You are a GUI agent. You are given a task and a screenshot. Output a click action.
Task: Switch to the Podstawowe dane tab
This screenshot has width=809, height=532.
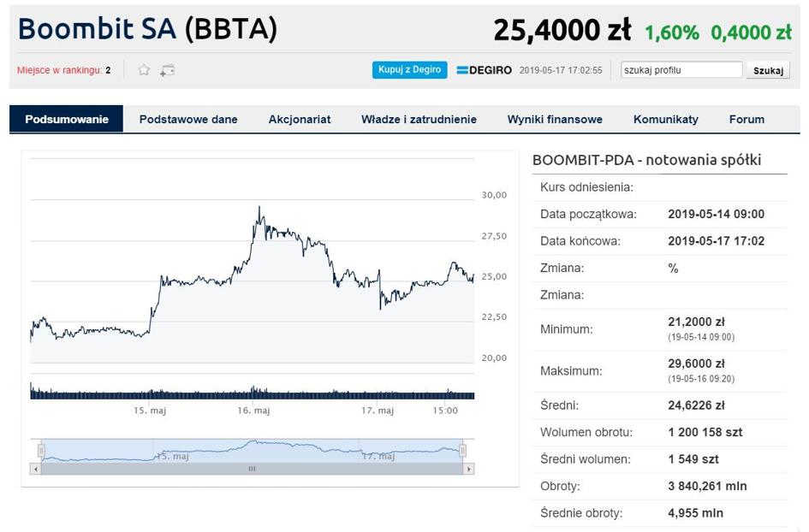(188, 119)
